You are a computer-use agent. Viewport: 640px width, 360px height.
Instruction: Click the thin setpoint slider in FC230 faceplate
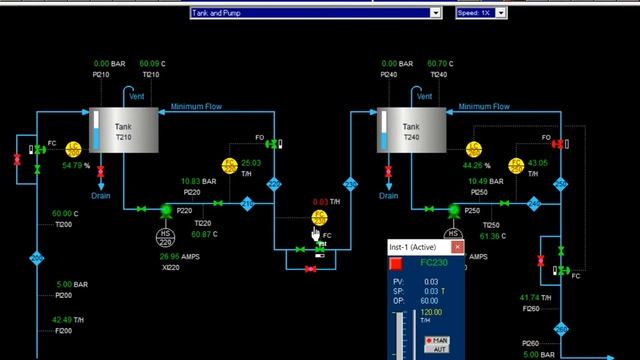(x=414, y=335)
